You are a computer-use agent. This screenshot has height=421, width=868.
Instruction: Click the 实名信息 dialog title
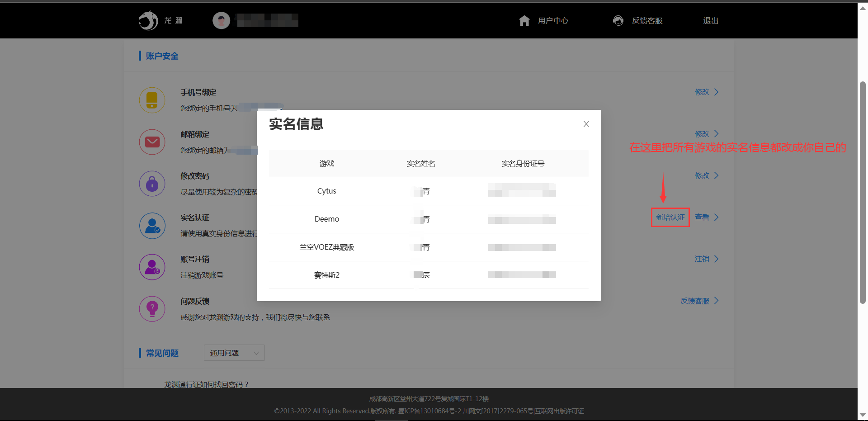coord(296,124)
